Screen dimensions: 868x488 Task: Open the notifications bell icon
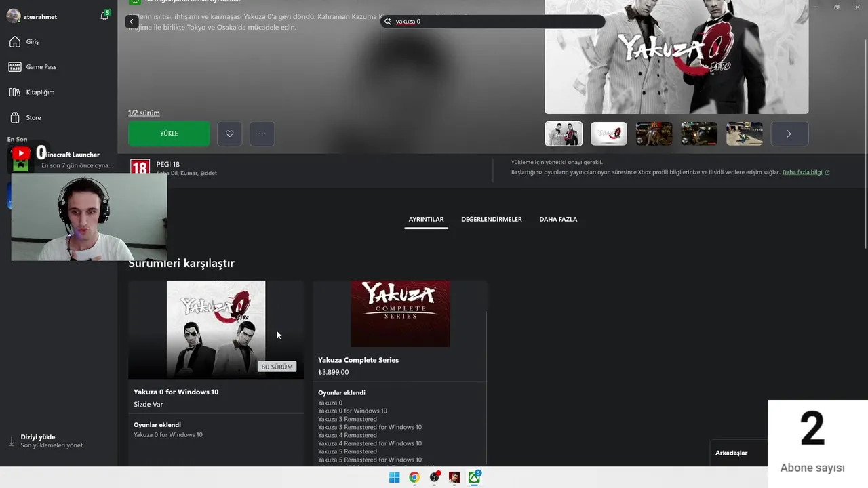click(104, 16)
